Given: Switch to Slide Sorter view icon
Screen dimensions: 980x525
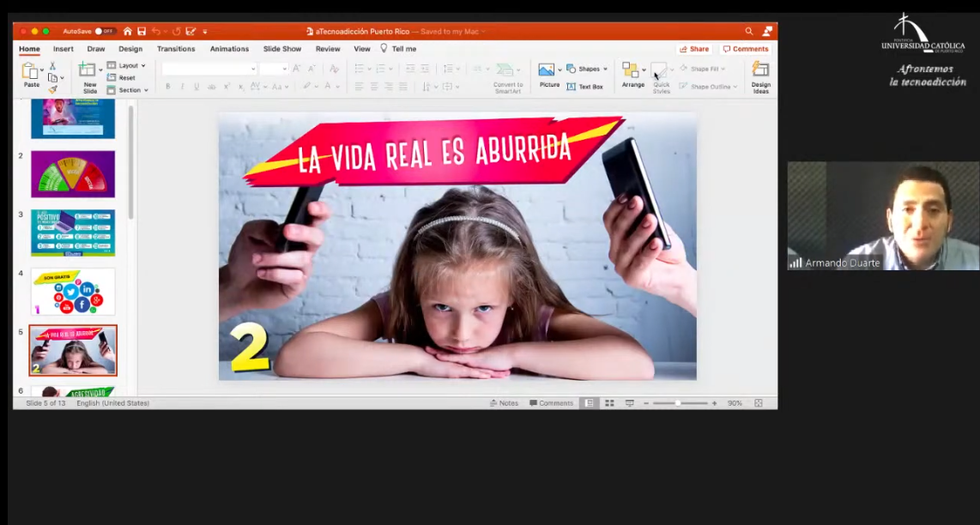Looking at the screenshot, I should 609,403.
